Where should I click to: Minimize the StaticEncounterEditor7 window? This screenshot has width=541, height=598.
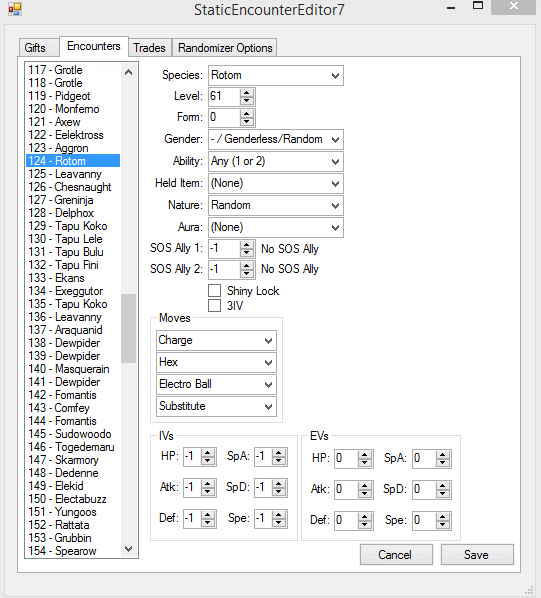tap(451, 8)
